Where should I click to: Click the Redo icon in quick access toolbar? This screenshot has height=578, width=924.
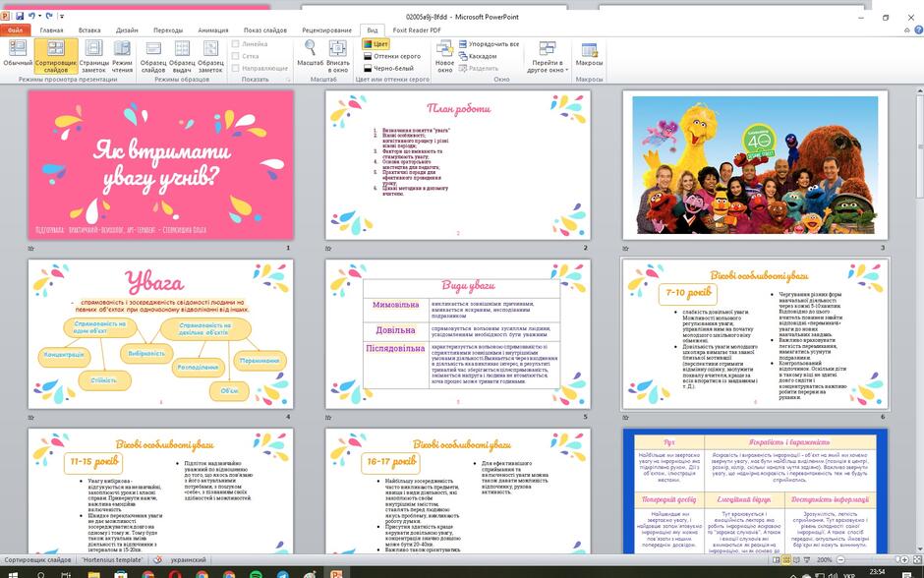point(49,16)
